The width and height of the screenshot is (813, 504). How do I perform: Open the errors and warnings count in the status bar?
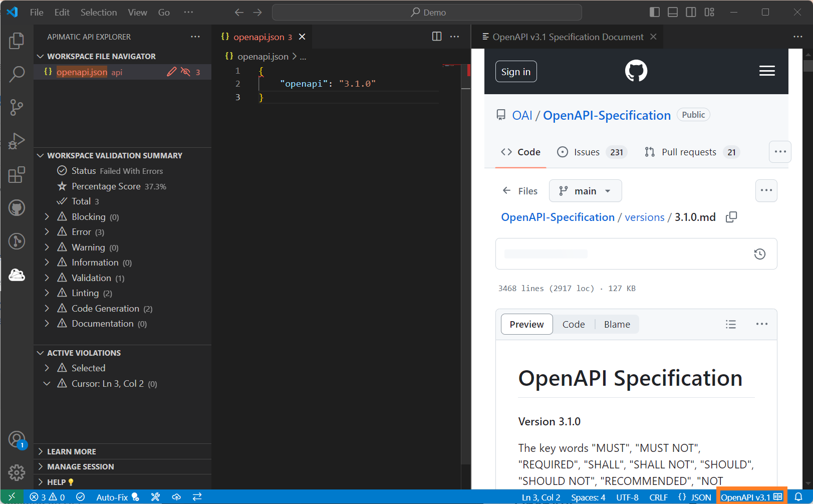(47, 497)
